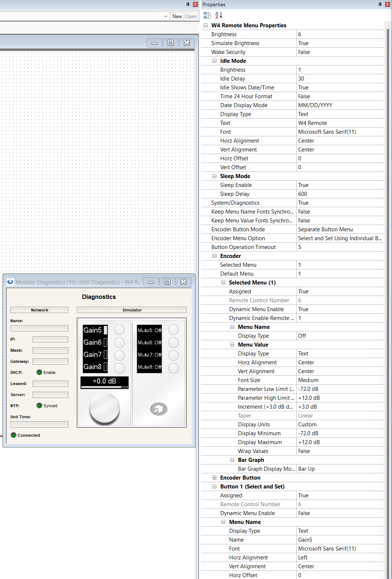The height and width of the screenshot is (579, 392).
Task: Click the Button Operation Timeout value 5
Action: pyautogui.click(x=340, y=247)
